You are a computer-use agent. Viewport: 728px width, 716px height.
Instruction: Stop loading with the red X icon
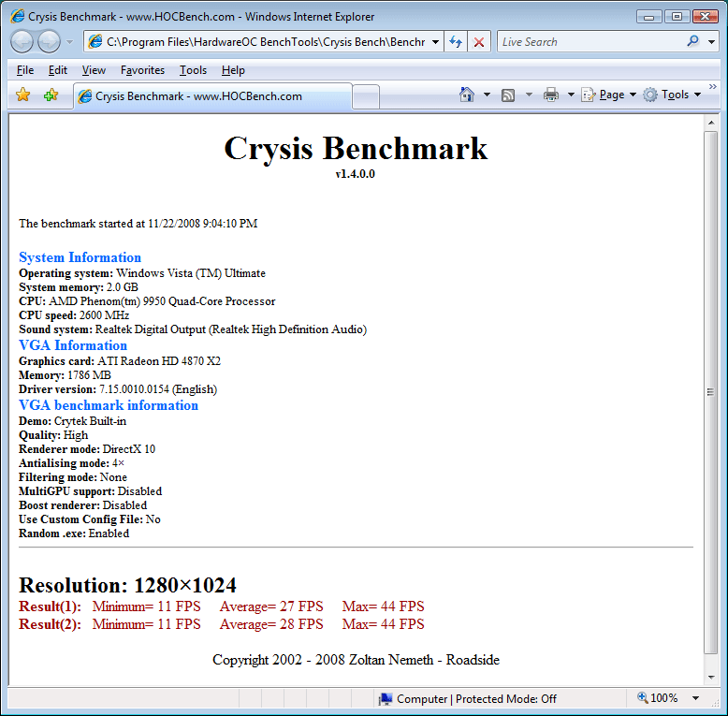pyautogui.click(x=479, y=42)
